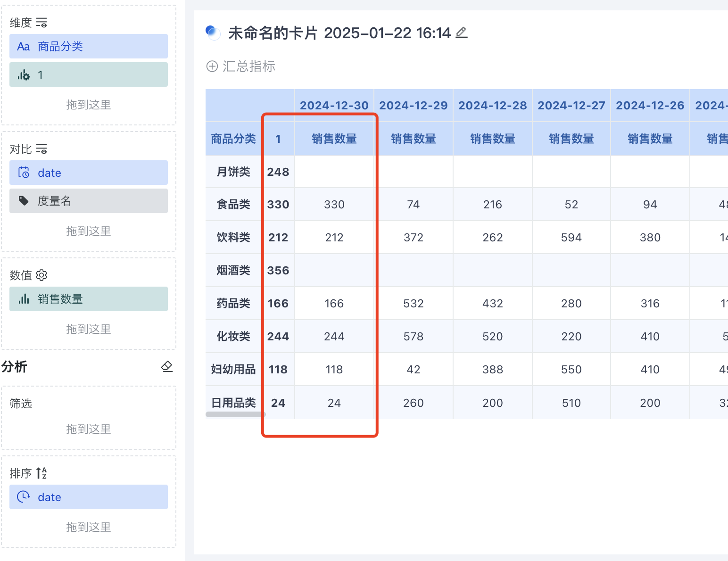This screenshot has height=561, width=728.
Task: Click the bar chart icon on 销售数量
Action: 24,299
